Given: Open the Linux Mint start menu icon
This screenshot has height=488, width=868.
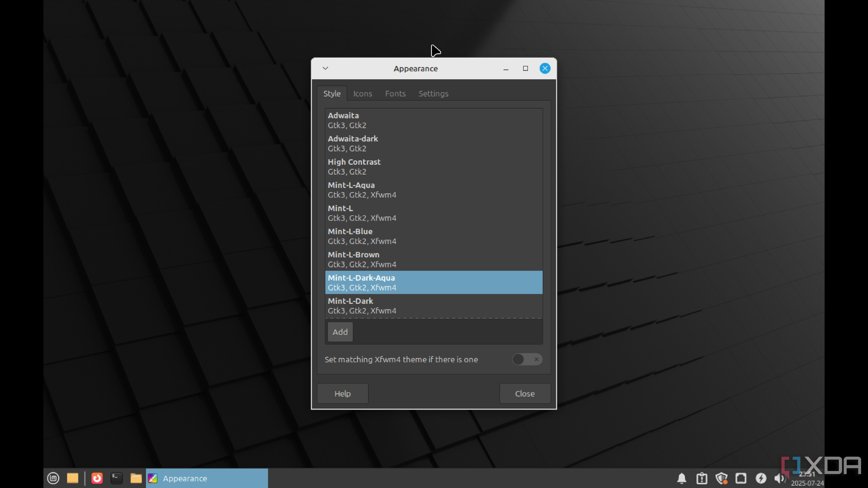Looking at the screenshot, I should [x=53, y=478].
